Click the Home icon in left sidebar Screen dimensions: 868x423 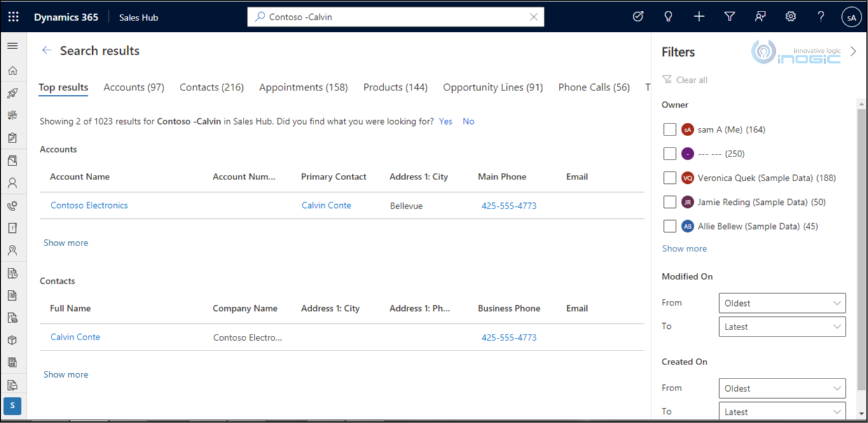point(13,71)
